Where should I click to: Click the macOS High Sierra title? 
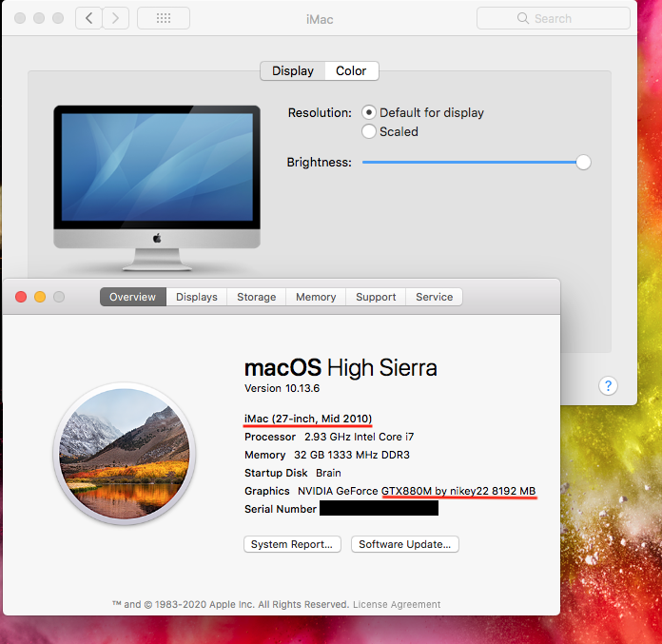(x=341, y=367)
